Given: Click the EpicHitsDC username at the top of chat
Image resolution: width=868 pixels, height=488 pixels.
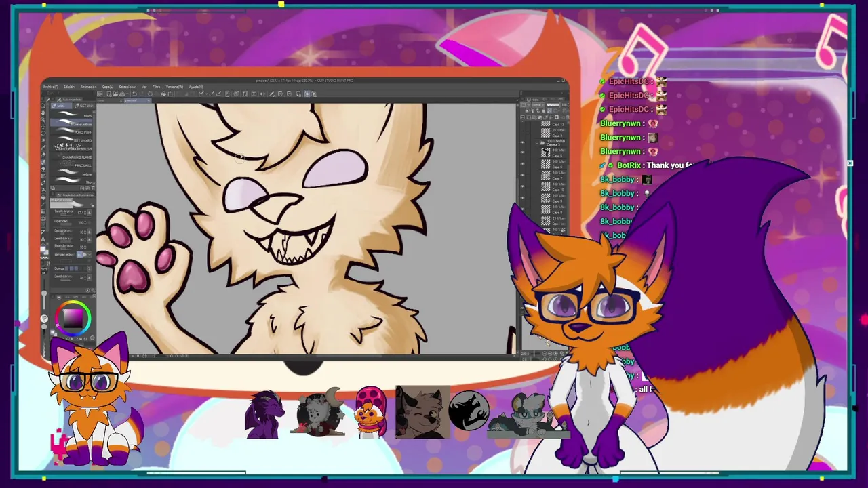Looking at the screenshot, I should pyautogui.click(x=630, y=81).
